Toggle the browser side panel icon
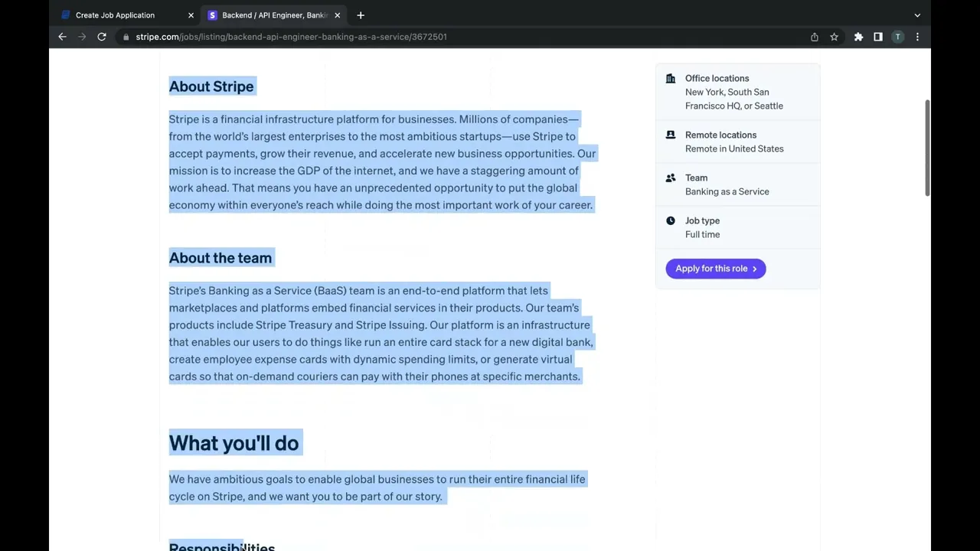 [878, 37]
